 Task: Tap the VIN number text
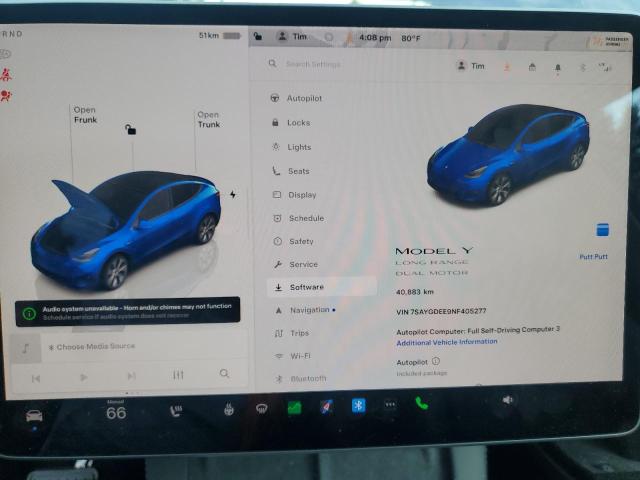pyautogui.click(x=441, y=311)
